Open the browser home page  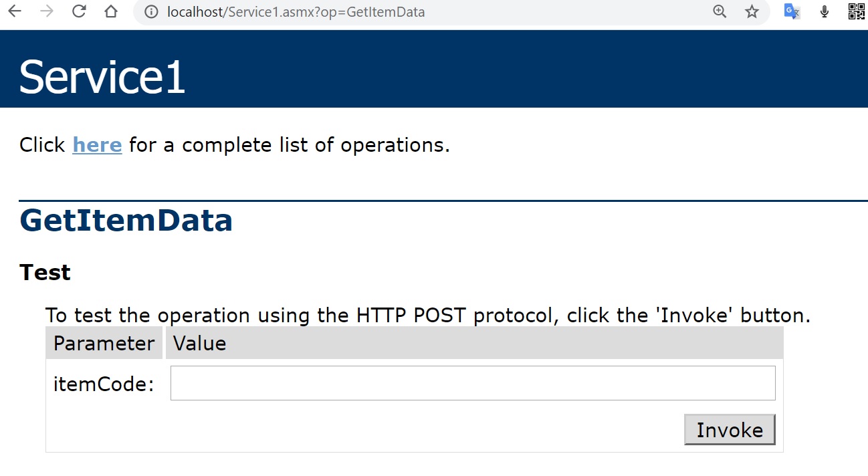[x=111, y=11]
